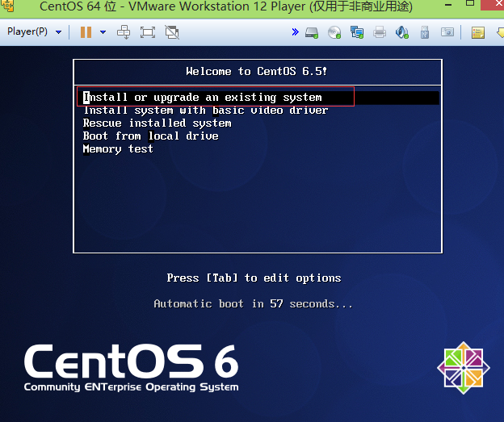Open printer device icon
Viewport: 504px width, 422px height.
click(380, 32)
